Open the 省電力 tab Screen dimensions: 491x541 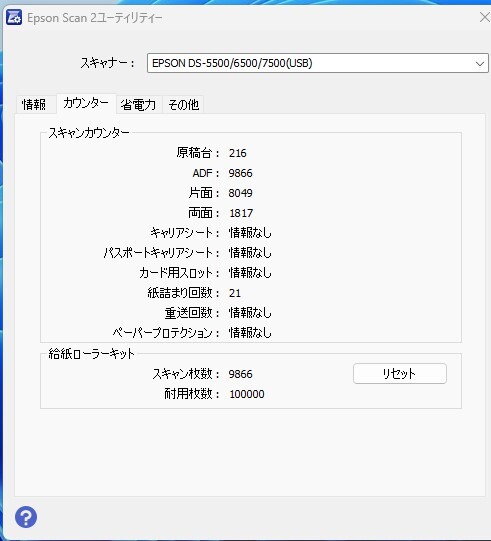click(x=138, y=104)
